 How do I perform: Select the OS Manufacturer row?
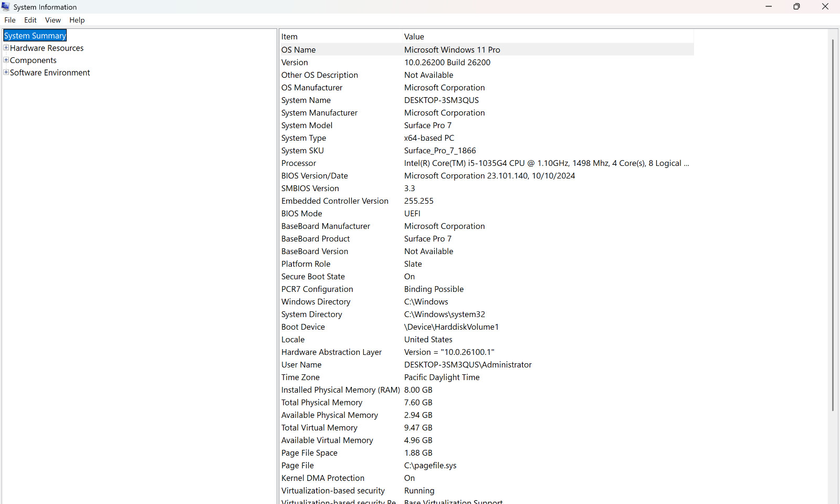(487, 88)
